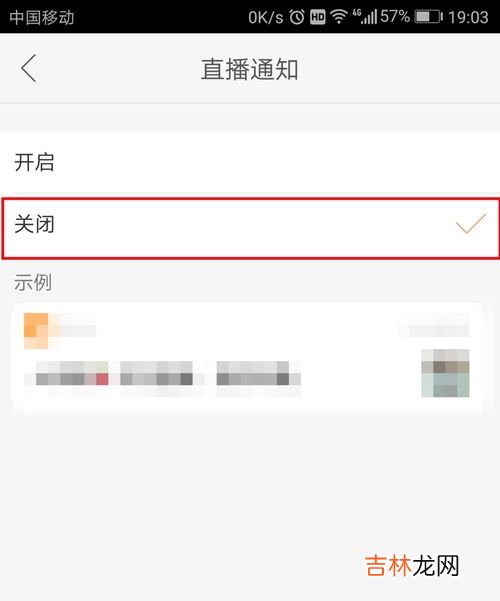Tap the 57% battery percentage text

point(395,16)
